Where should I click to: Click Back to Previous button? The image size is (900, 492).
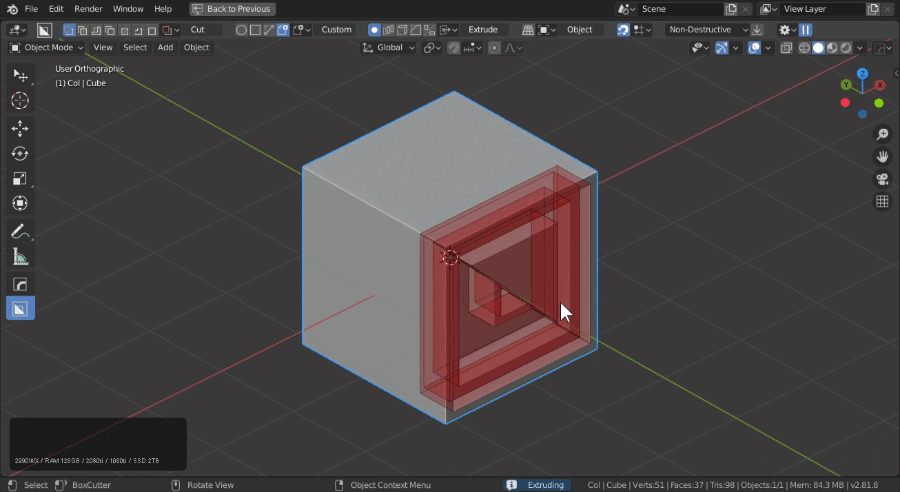(232, 9)
